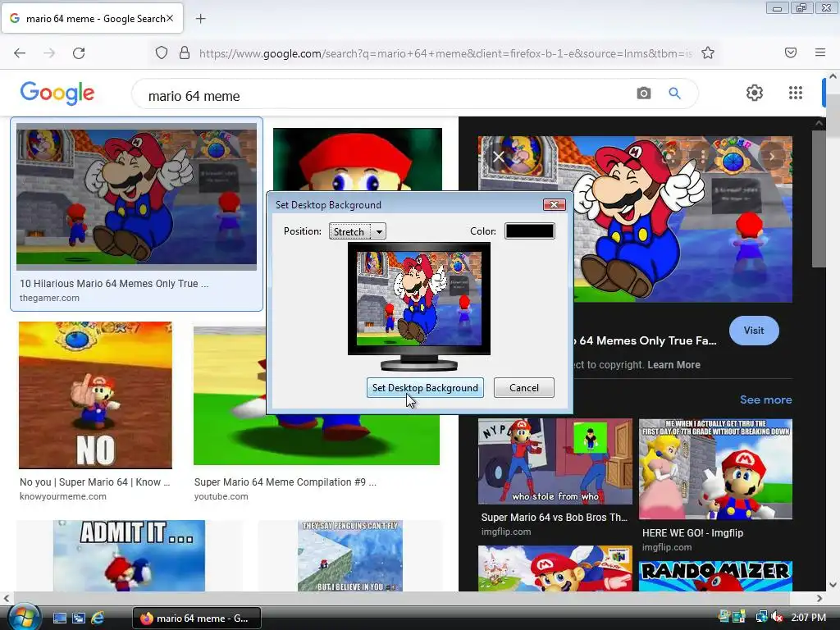Open the HERE WE GO Imgflip related image
840x630 pixels.
(x=715, y=469)
